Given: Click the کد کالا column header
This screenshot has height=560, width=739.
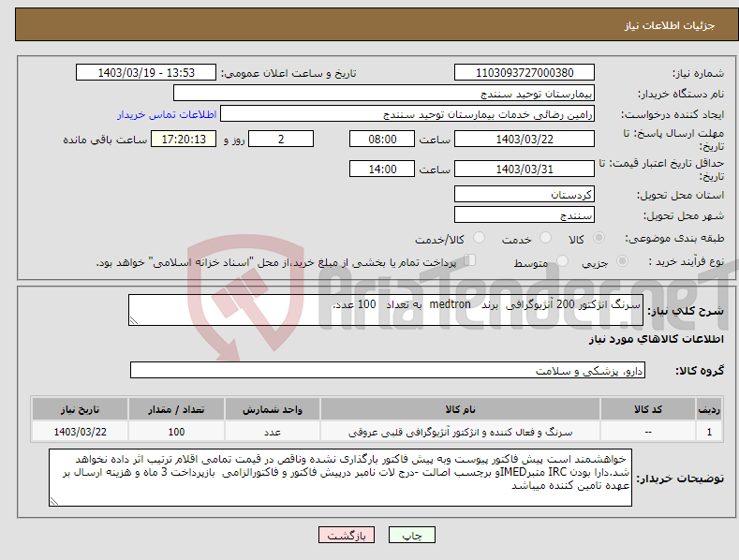Looking at the screenshot, I should 648,409.
